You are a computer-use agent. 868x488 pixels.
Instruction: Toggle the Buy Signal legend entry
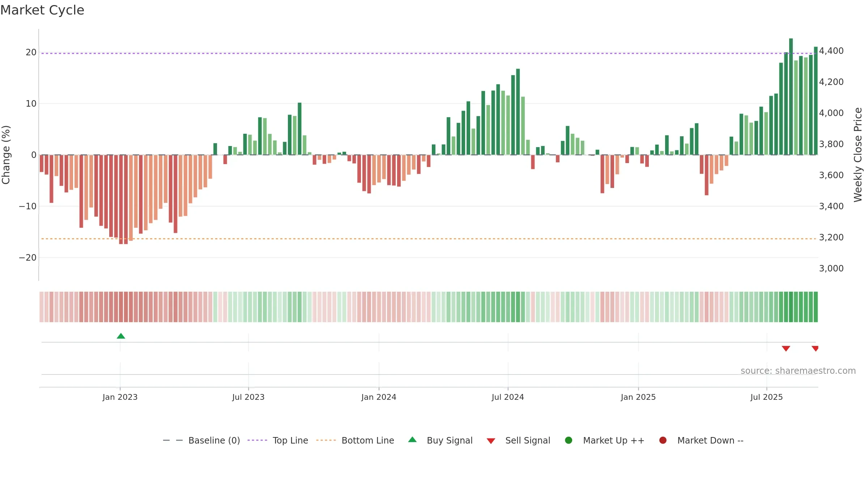coord(440,440)
